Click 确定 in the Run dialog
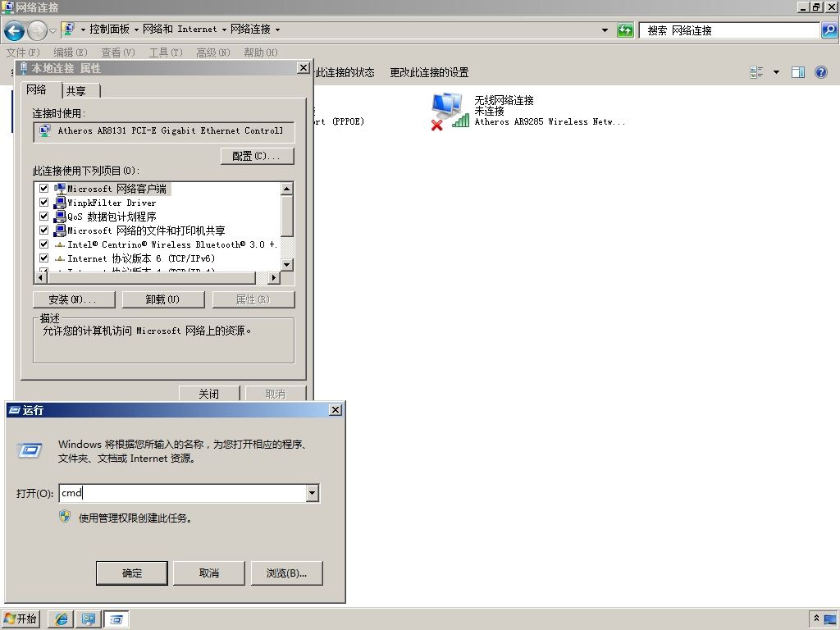The image size is (840, 630). coord(132,573)
